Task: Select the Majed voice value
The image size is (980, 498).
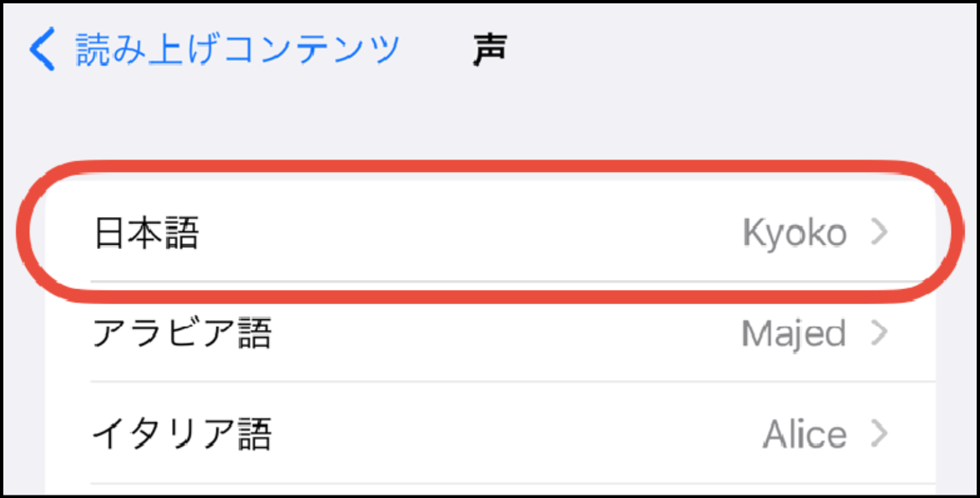Action: 793,334
